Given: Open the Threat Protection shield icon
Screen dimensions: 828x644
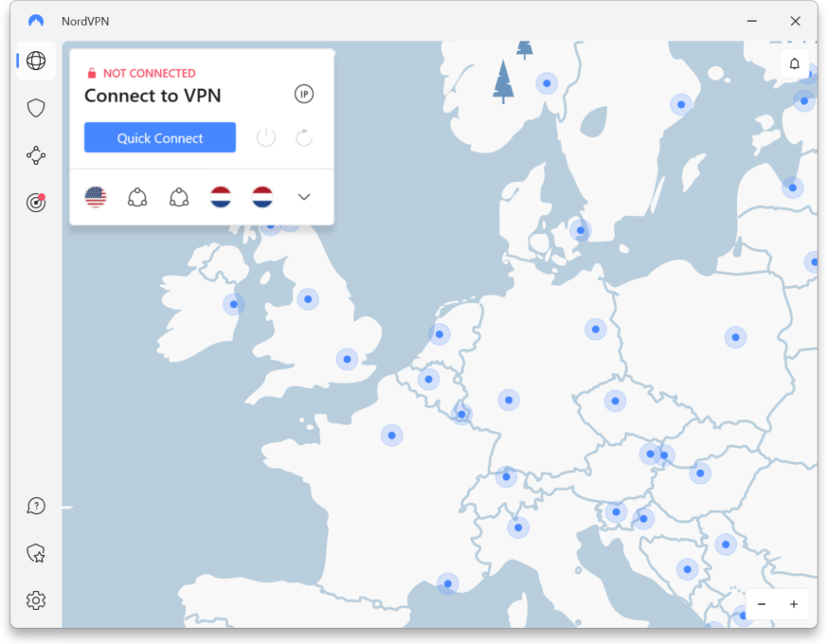Looking at the screenshot, I should pyautogui.click(x=36, y=108).
